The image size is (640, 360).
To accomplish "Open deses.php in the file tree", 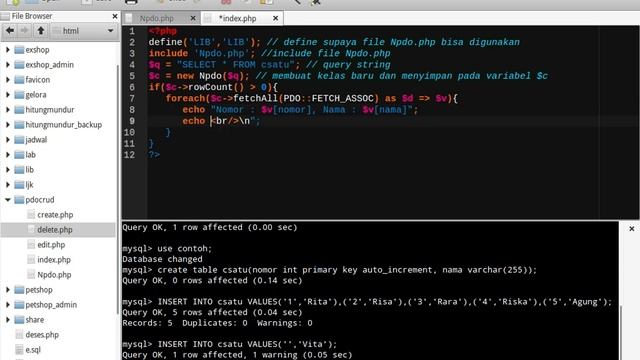I will point(42,335).
